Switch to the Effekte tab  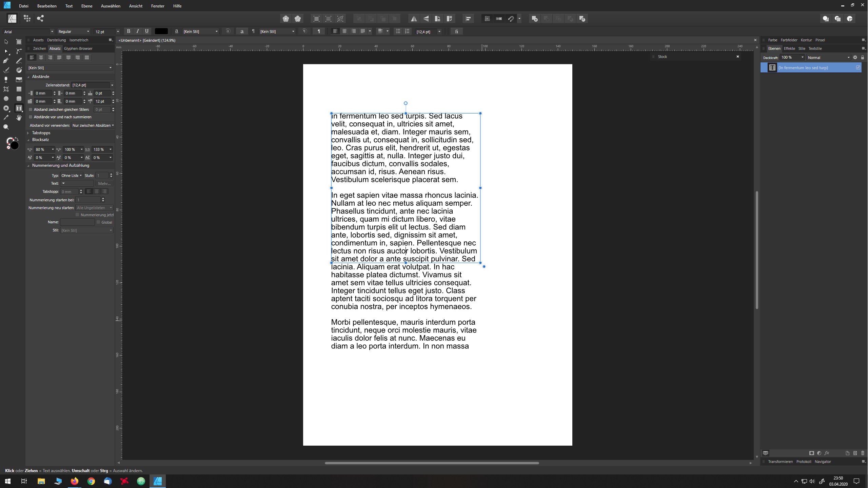[x=789, y=48]
